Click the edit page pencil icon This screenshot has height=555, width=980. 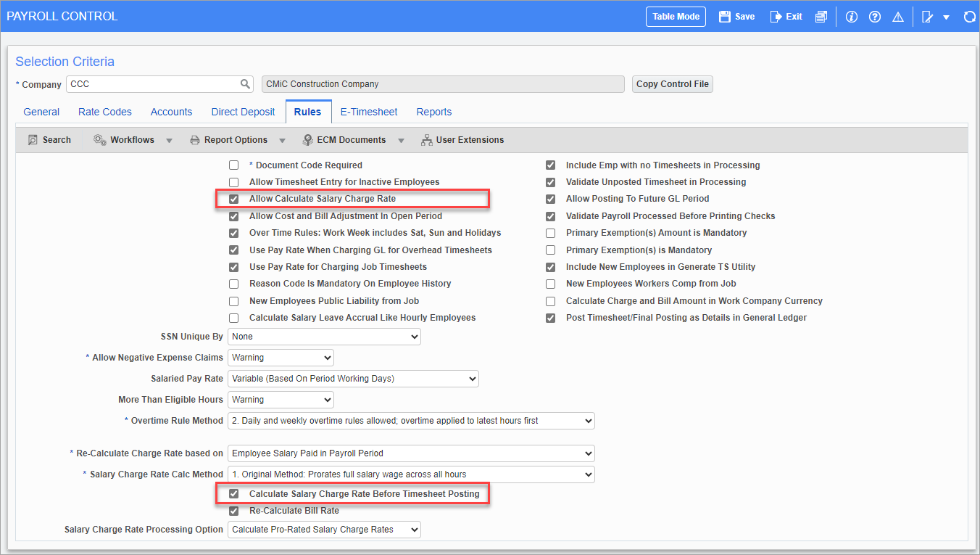927,17
